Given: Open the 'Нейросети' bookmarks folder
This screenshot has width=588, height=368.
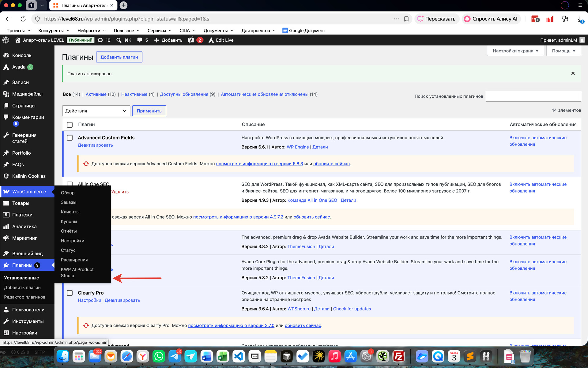Looking at the screenshot, I should click(92, 31).
